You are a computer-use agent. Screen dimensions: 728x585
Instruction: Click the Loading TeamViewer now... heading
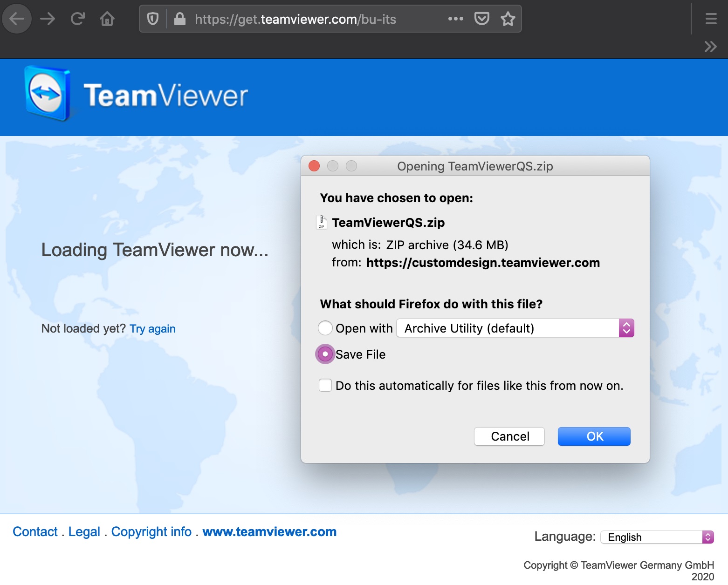click(155, 250)
